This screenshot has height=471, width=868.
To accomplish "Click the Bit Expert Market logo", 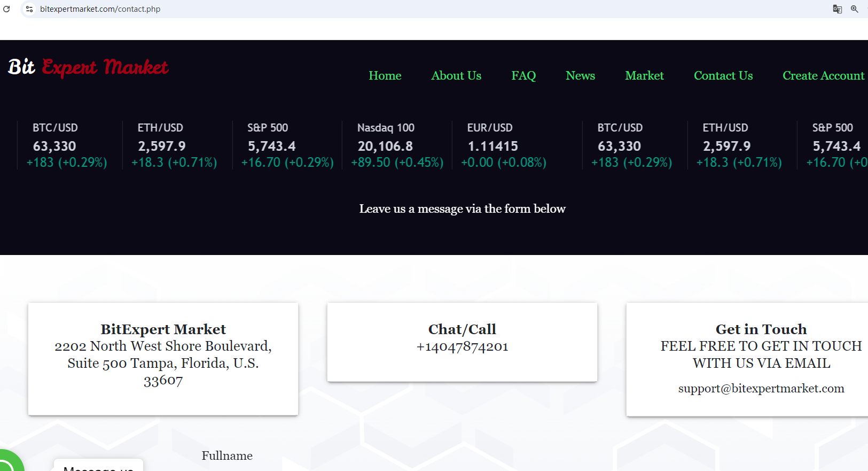I will [88, 67].
